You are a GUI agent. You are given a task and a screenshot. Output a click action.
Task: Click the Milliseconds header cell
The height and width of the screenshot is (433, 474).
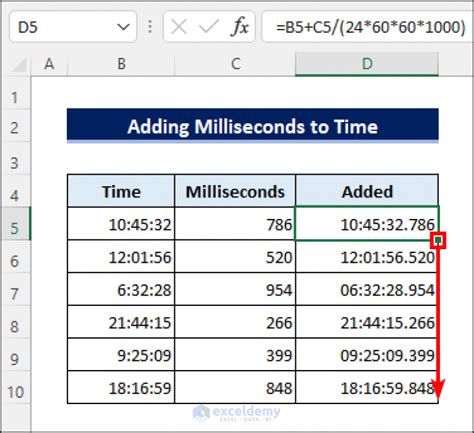coord(235,191)
